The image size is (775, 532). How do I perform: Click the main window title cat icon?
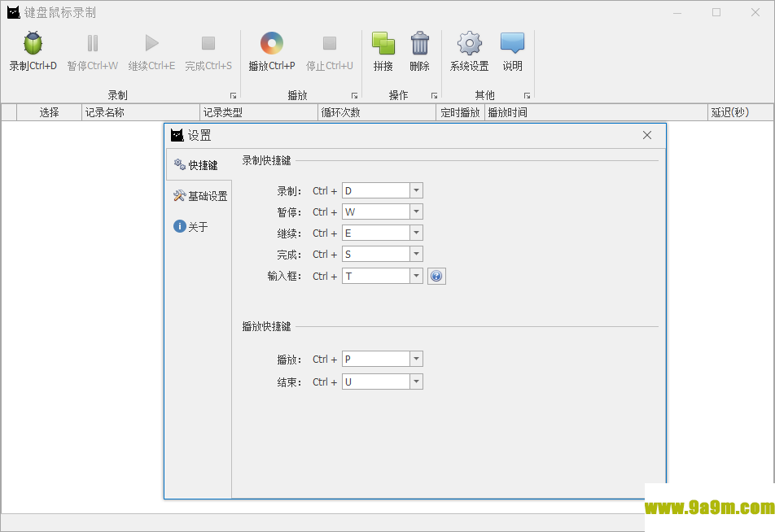(13, 12)
